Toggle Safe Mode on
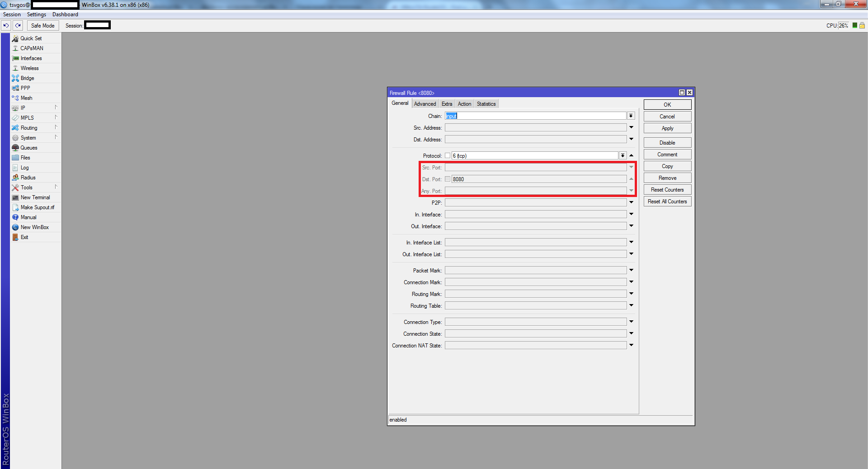 [x=43, y=26]
